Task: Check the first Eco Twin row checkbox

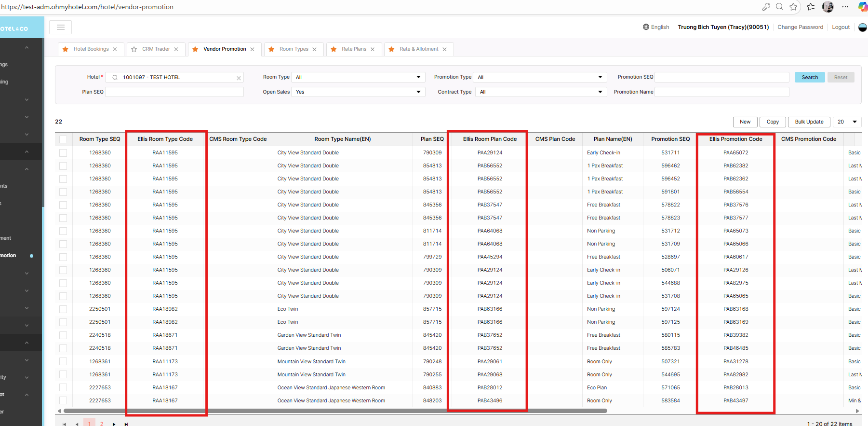Action: coord(63,309)
